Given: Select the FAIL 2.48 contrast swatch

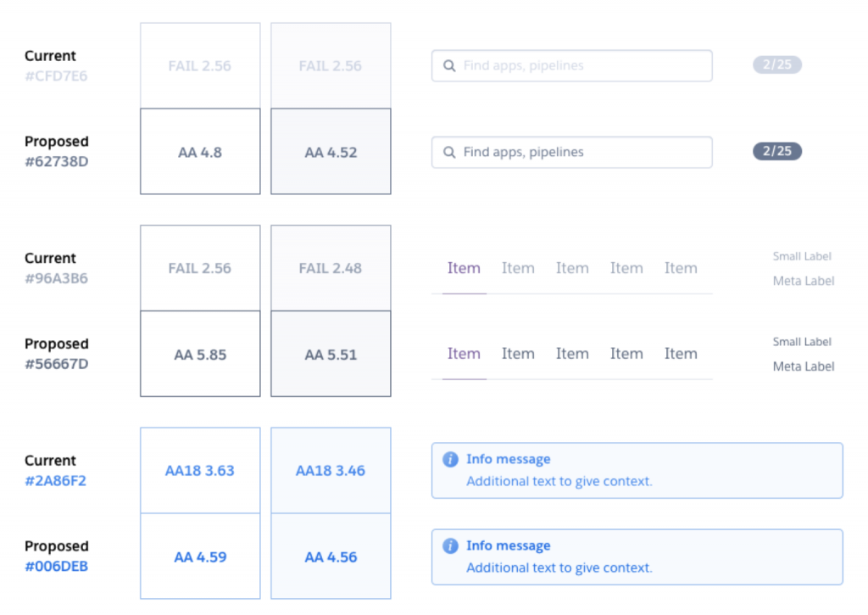Looking at the screenshot, I should (331, 268).
